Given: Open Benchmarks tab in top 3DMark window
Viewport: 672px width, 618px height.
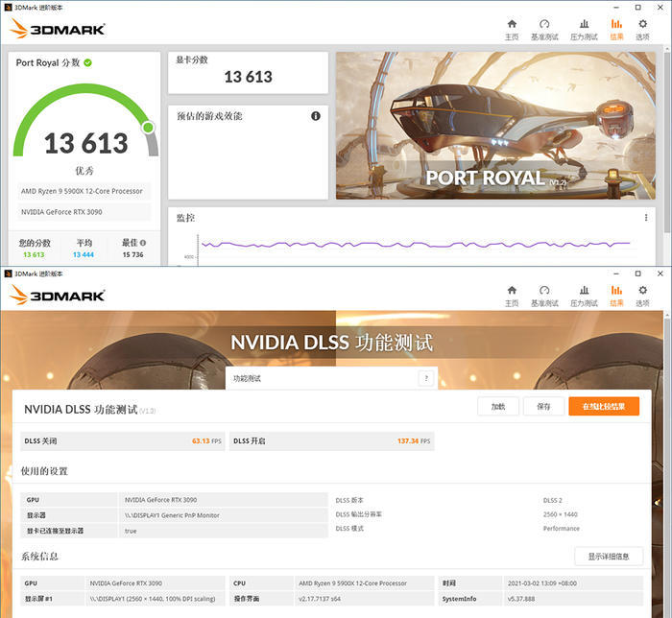Looking at the screenshot, I should (x=544, y=30).
